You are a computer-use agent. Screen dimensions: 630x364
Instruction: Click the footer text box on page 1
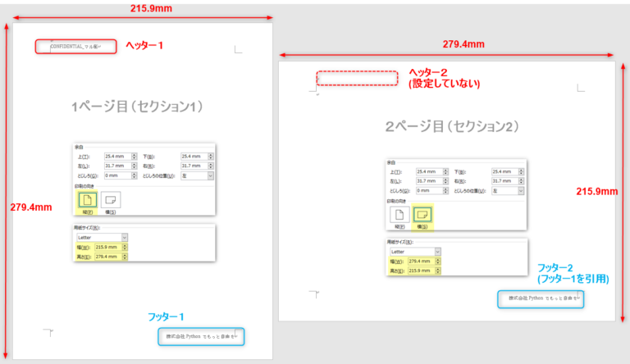click(201, 336)
